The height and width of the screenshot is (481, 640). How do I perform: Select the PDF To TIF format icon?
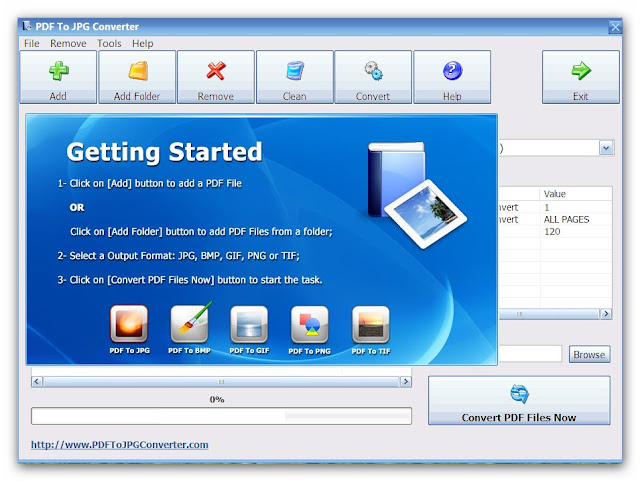[x=370, y=325]
